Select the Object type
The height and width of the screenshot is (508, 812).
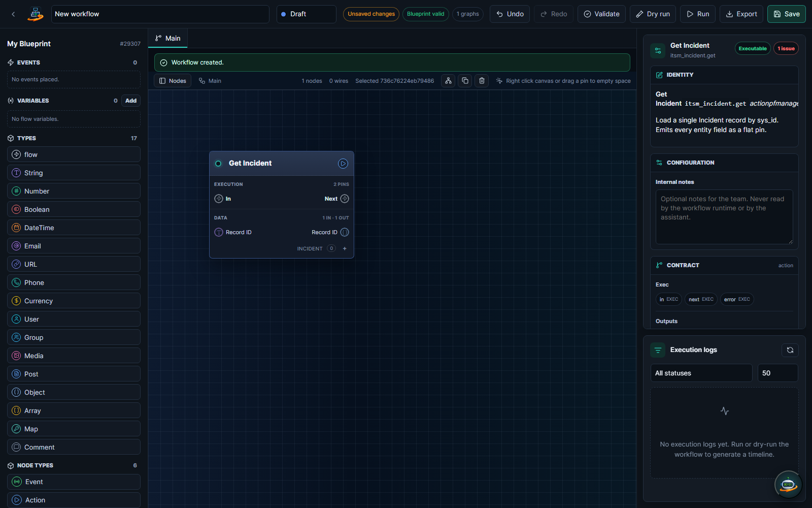tap(74, 392)
